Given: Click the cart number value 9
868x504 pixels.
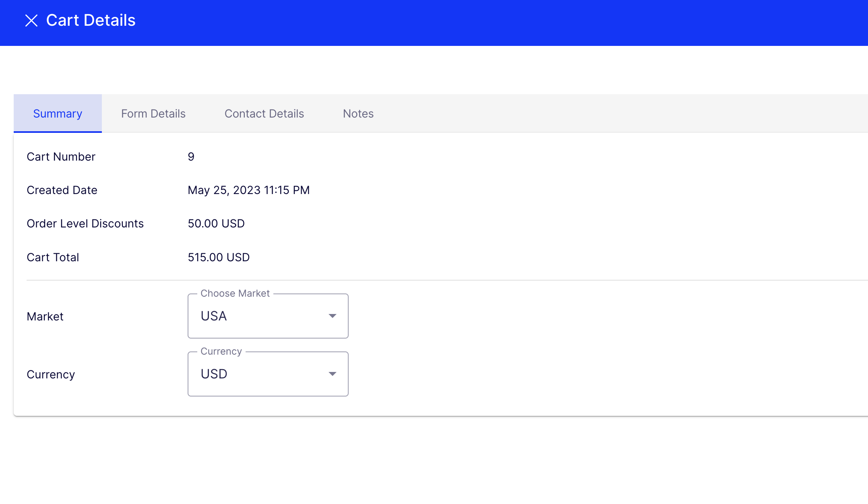Looking at the screenshot, I should tap(191, 157).
